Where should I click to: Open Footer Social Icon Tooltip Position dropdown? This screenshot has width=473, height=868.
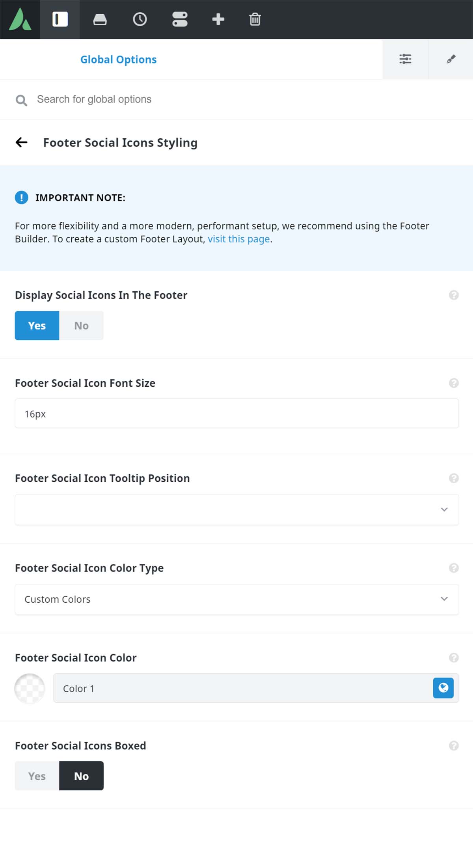click(x=237, y=509)
